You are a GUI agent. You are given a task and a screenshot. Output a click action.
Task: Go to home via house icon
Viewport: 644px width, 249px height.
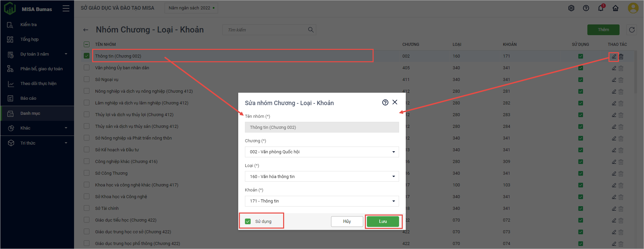pyautogui.click(x=616, y=8)
